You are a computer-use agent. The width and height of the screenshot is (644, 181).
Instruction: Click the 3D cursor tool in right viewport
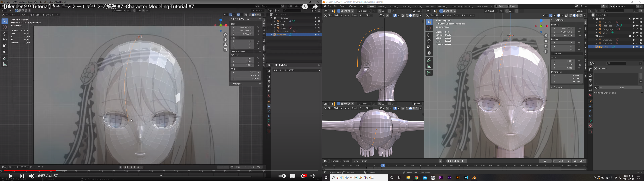pyautogui.click(x=429, y=28)
